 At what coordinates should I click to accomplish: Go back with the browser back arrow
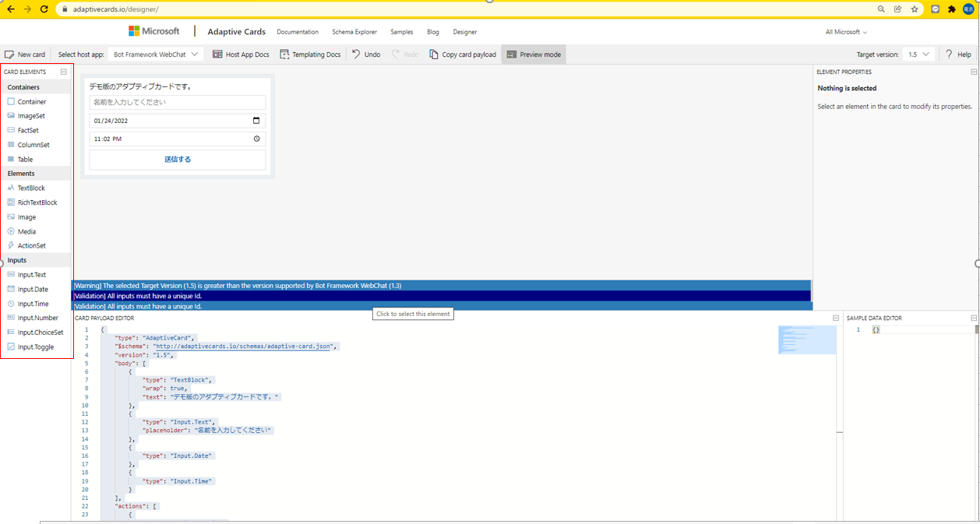pos(11,9)
